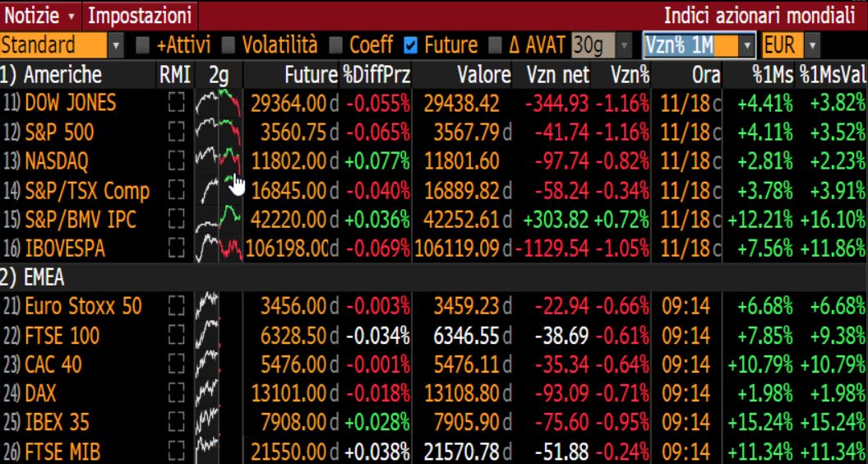
Task: Uncheck the Future checkbox
Action: (x=411, y=45)
